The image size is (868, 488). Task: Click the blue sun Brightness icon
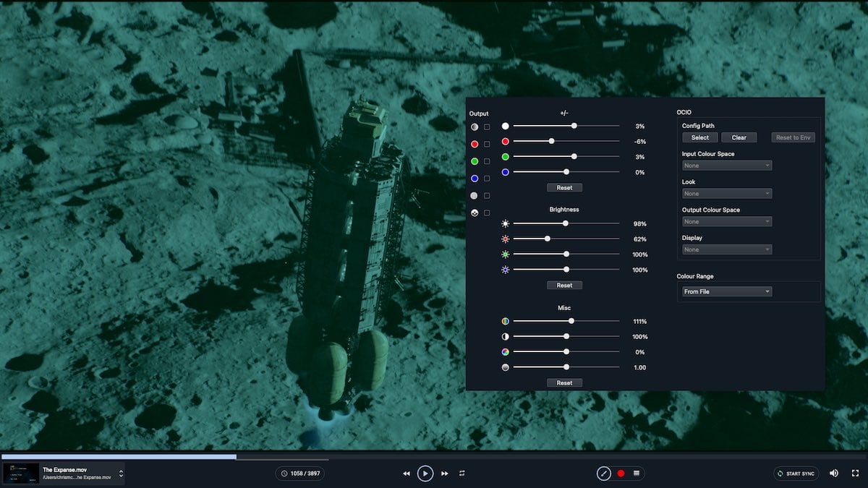pos(506,270)
